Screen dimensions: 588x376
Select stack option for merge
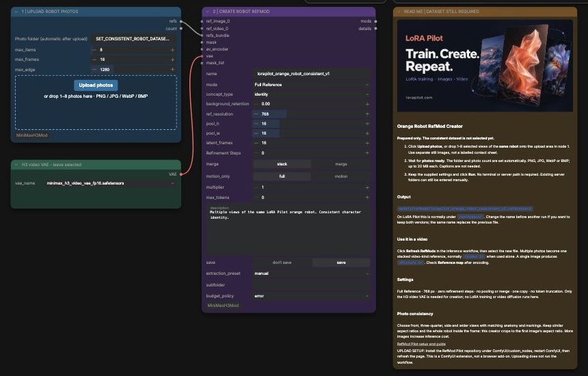pos(282,164)
